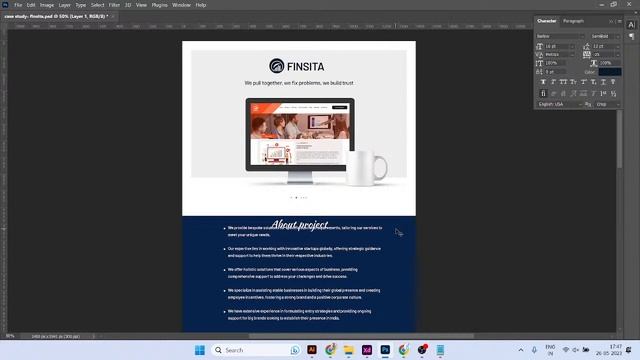Toggle Strikethrough text style
This screenshot has width=640, height=360.
click(x=613, y=82)
